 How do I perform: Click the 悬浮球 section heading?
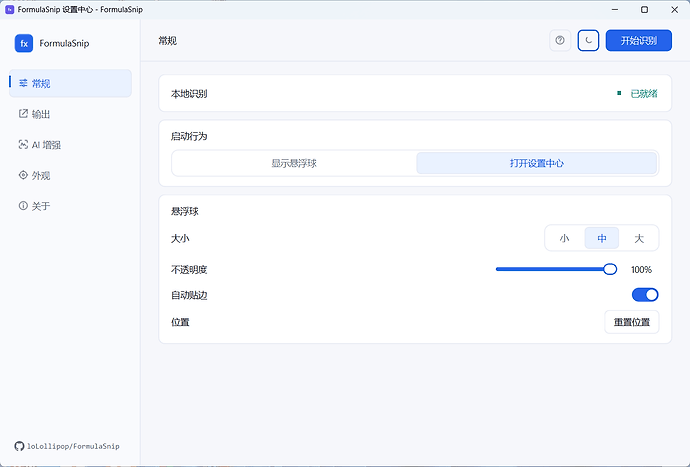(x=184, y=211)
